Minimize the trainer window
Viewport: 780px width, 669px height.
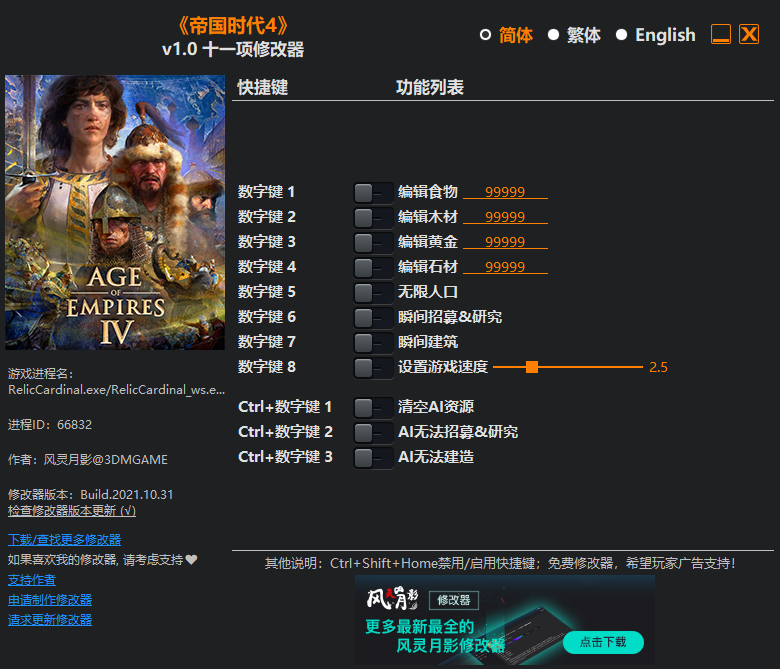click(x=721, y=35)
